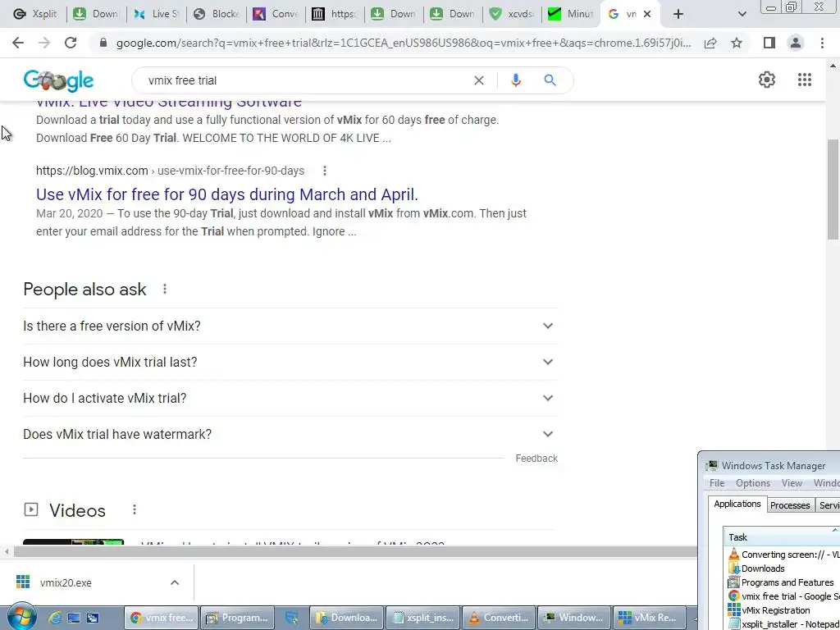This screenshot has height=630, width=840.
Task: Open vmix20.exe download options chevron
Action: click(x=175, y=582)
